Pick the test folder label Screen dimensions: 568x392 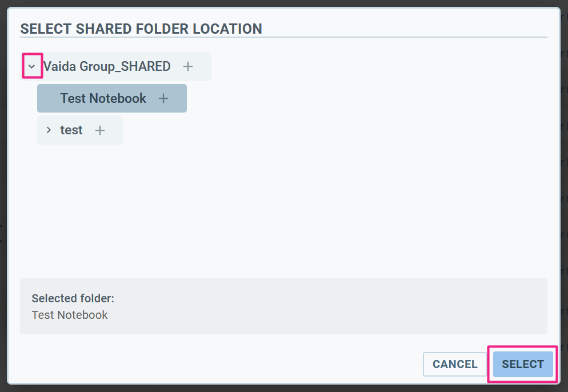point(71,130)
